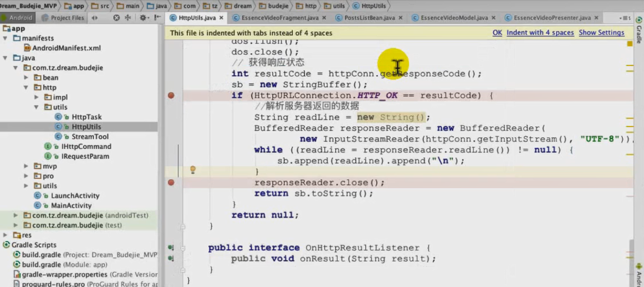Collapse the manifests folder

pyautogui.click(x=6, y=38)
